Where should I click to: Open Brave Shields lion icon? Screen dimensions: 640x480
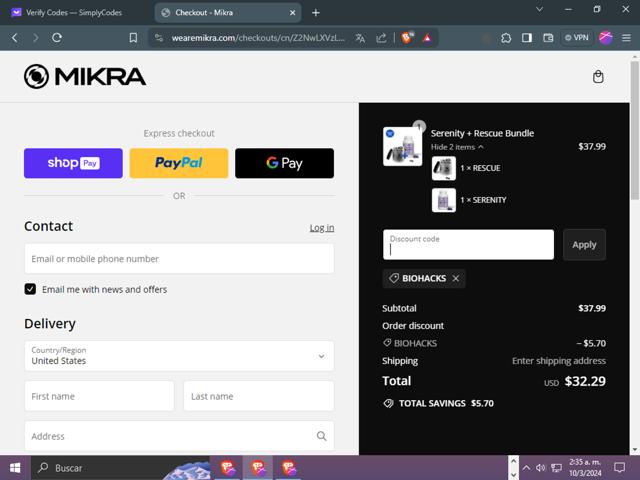tap(407, 38)
